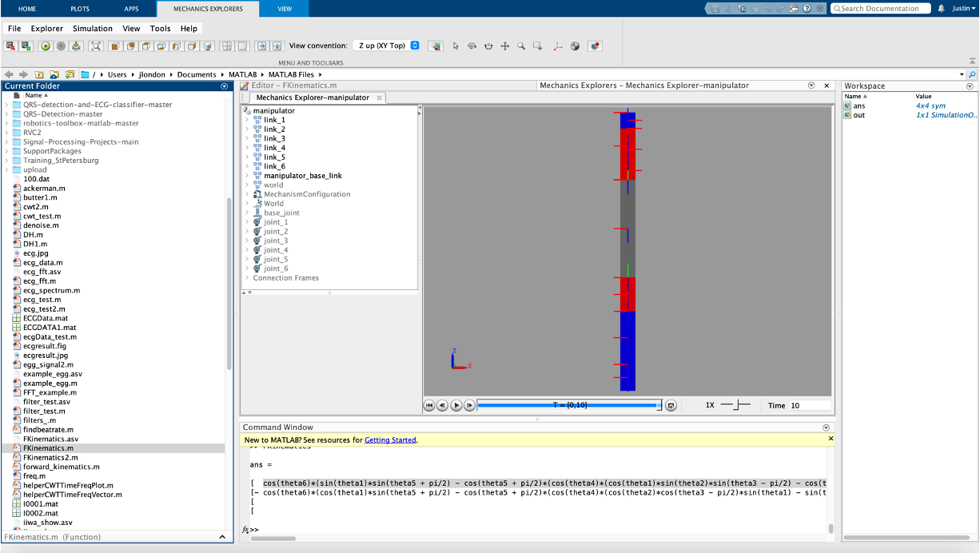Select the Pan view tool icon
Image resolution: width=980 pixels, height=553 pixels.
click(505, 46)
